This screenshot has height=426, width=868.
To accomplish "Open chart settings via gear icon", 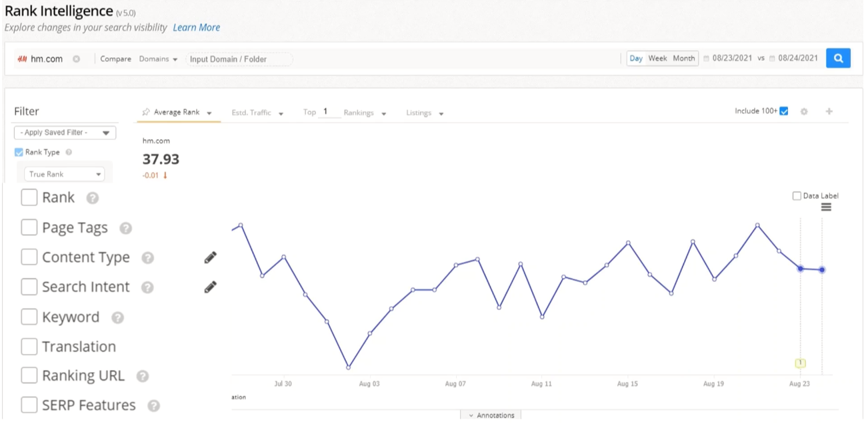I will tap(804, 111).
